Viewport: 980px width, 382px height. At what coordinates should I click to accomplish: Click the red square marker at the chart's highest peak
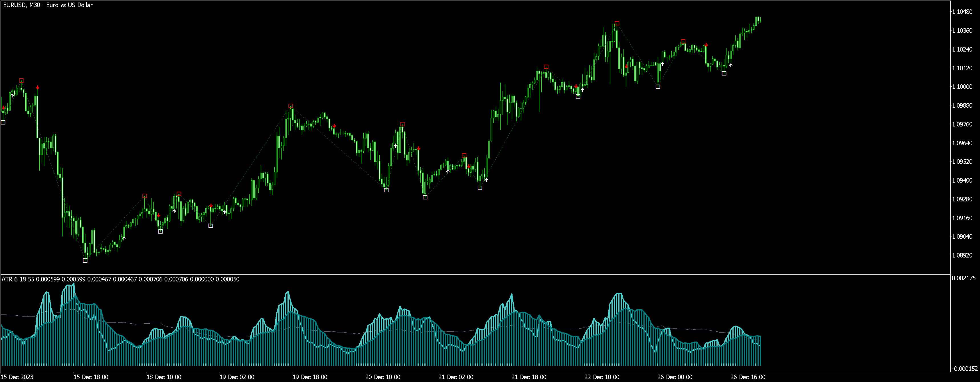pyautogui.click(x=617, y=23)
